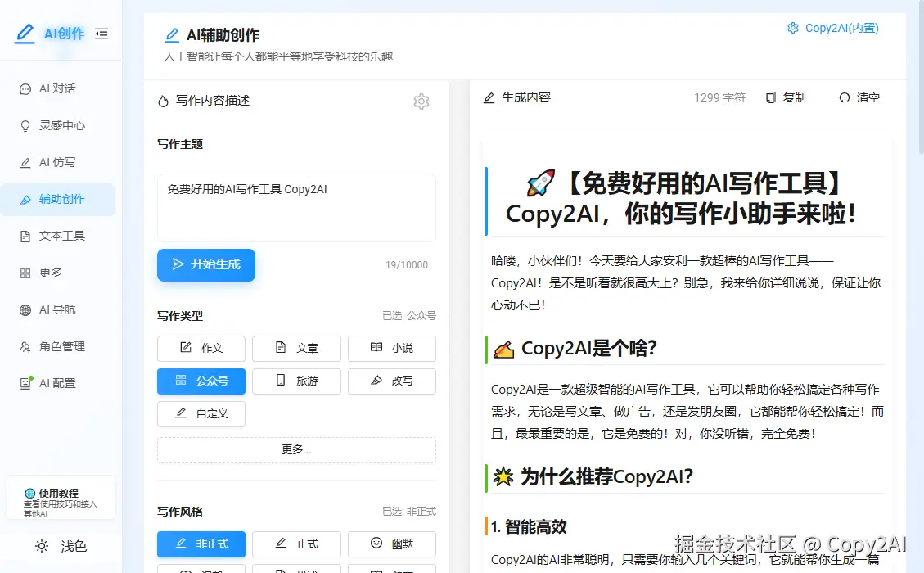
Task: Click the sun icon beside 浅色
Action: tap(41, 546)
